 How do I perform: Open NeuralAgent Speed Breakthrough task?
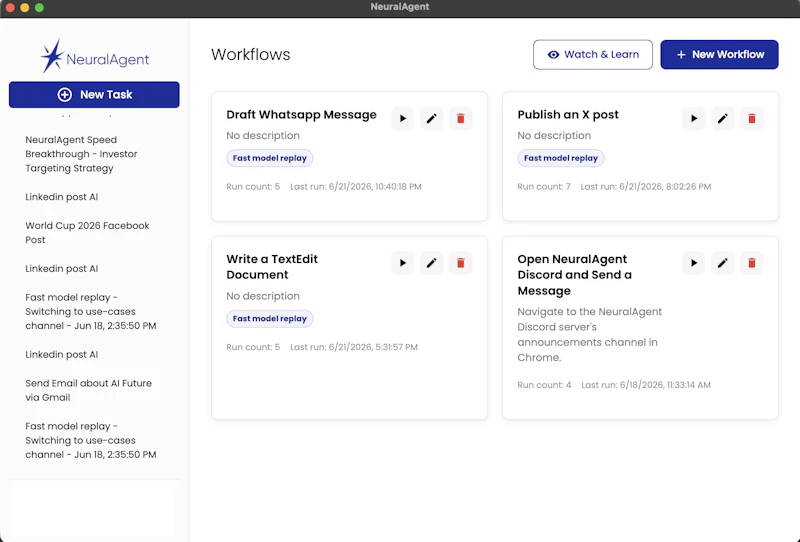click(82, 154)
